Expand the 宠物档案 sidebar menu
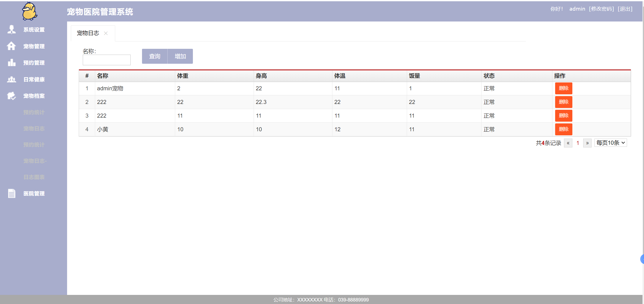644x304 pixels. tap(34, 96)
